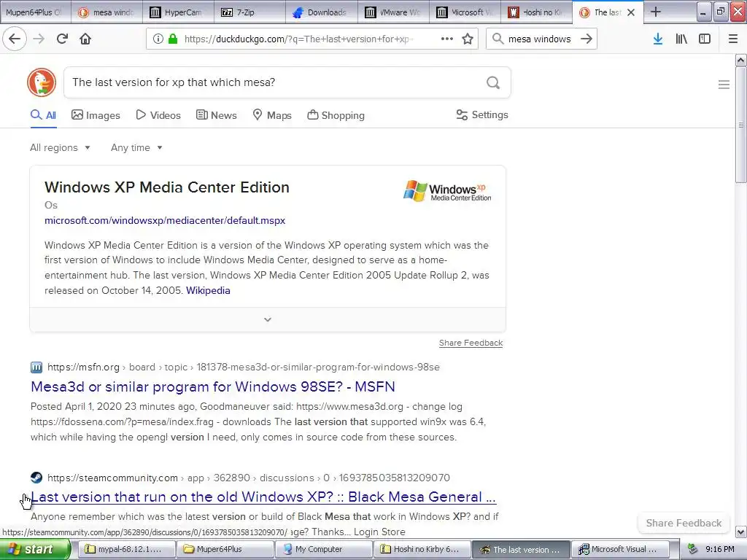Switch to the 7-Zip tab
This screenshot has height=560, width=747.
pyautogui.click(x=250, y=12)
